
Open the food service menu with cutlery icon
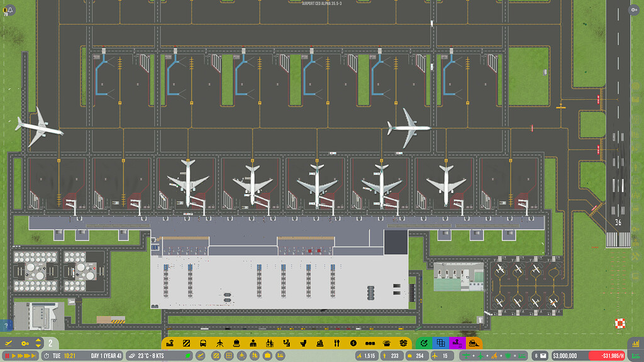pyautogui.click(x=336, y=343)
